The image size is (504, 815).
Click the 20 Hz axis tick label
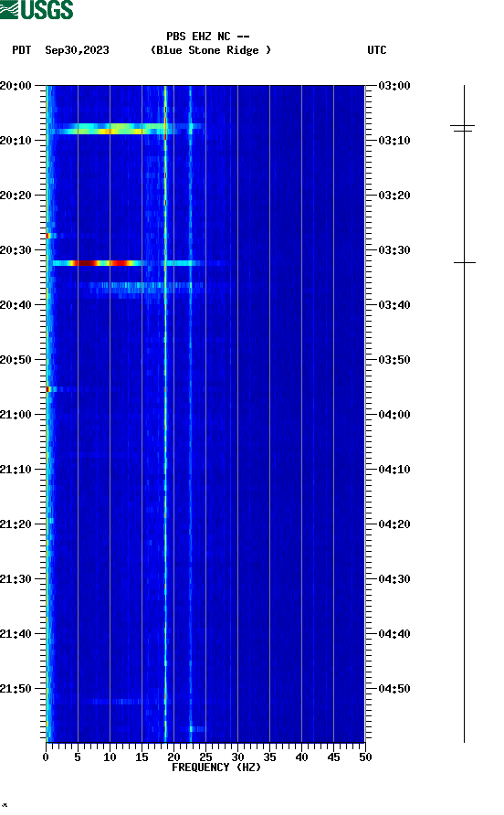click(x=173, y=757)
